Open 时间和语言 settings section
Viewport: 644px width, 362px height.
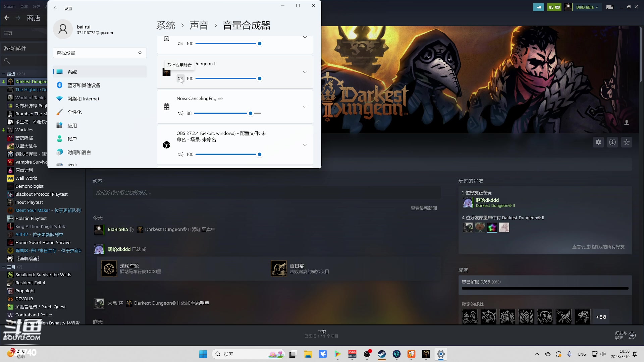100,153
